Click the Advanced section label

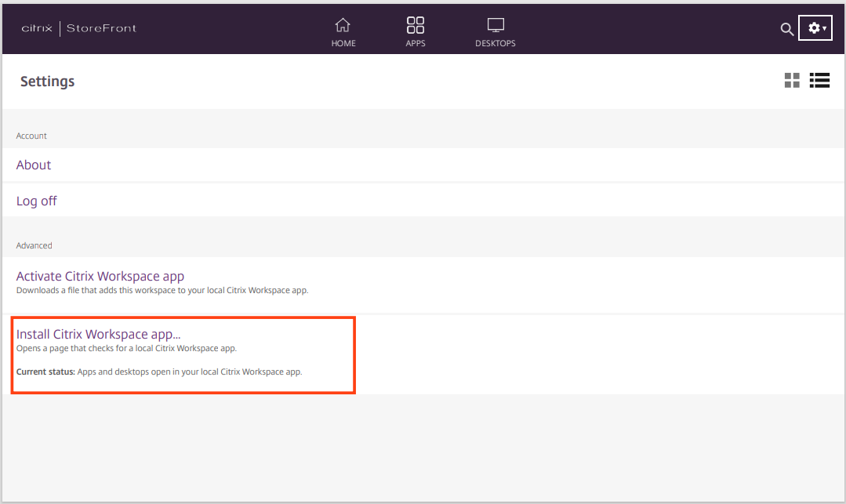point(34,245)
